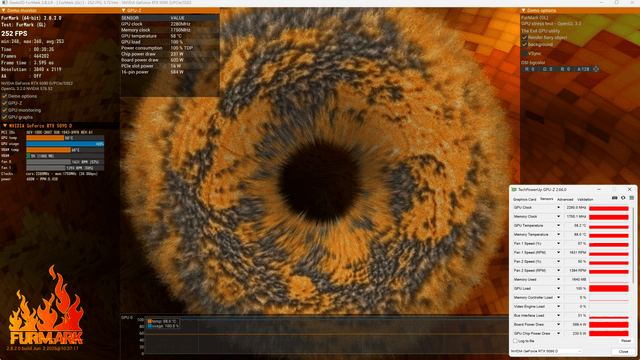
Task: Click the Reset button in GPU-Z
Action: (626, 341)
